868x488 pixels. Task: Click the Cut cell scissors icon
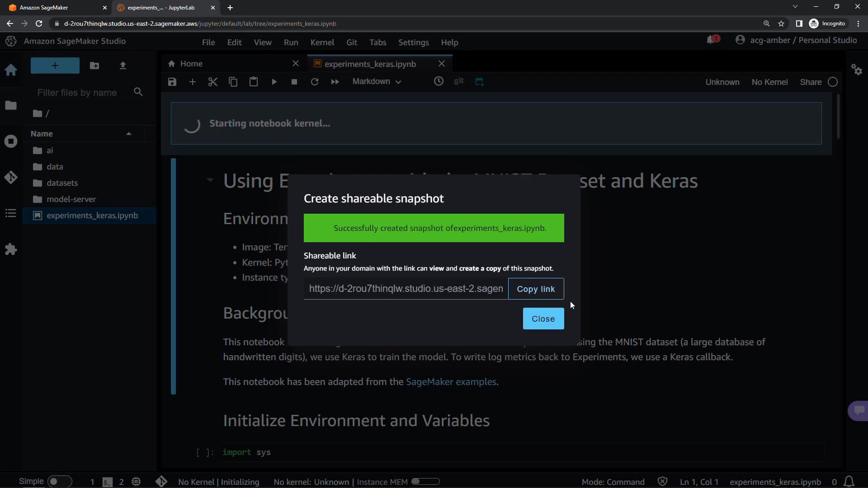212,82
